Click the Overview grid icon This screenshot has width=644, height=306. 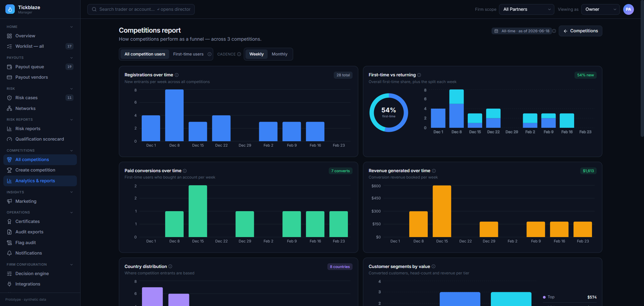[9, 36]
